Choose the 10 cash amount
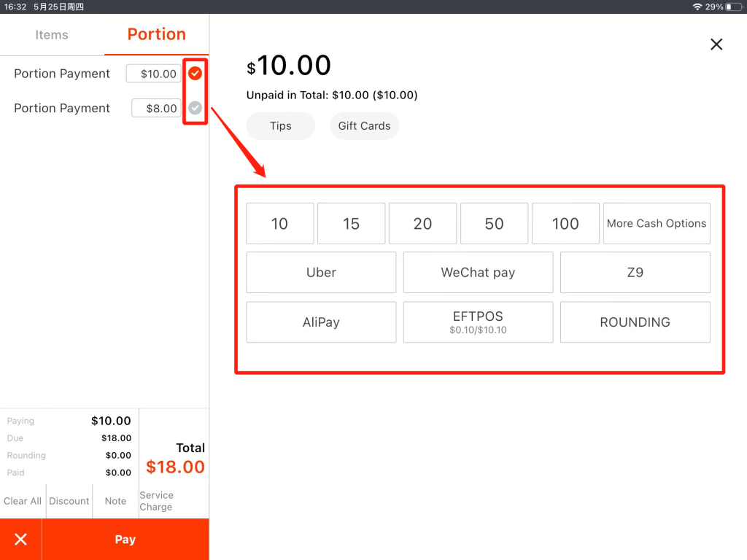 [279, 223]
